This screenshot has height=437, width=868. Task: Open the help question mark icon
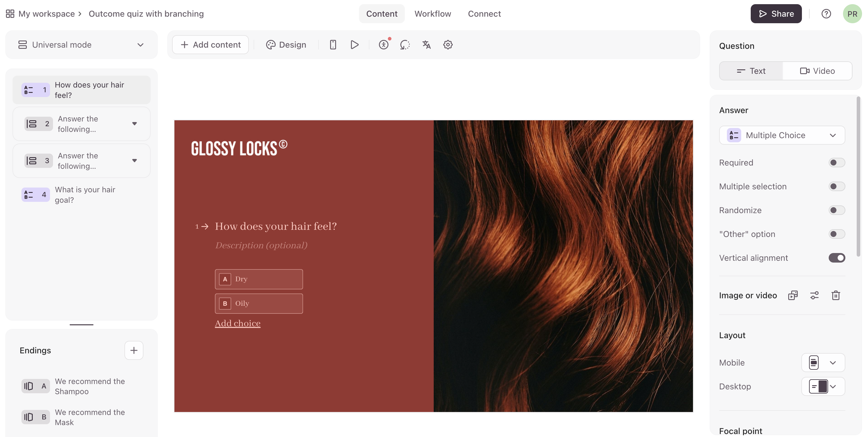point(826,14)
